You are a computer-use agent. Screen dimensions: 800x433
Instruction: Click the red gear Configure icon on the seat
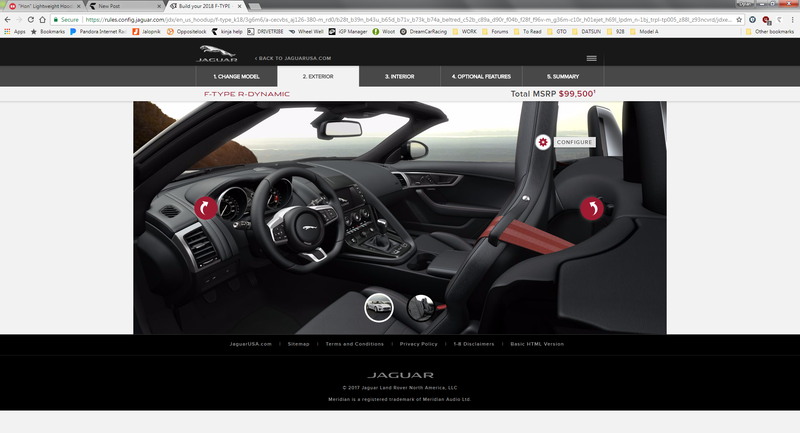point(543,142)
